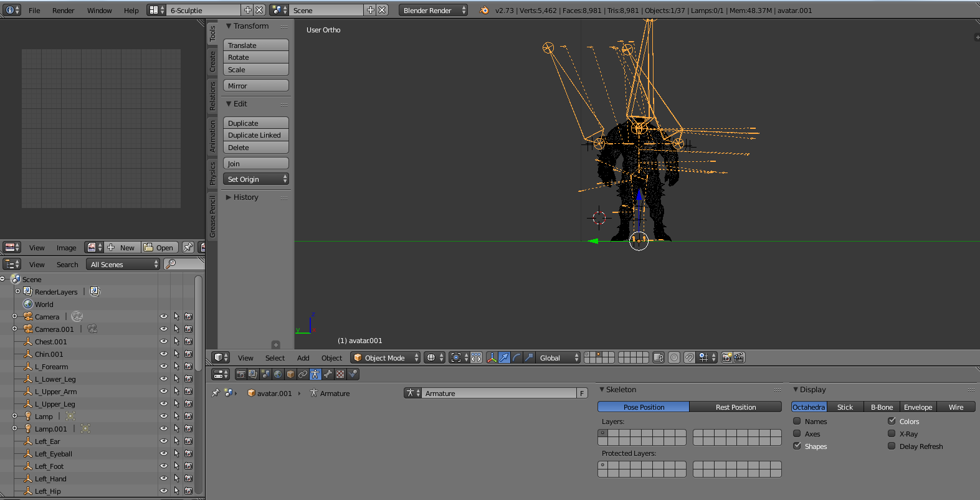980x500 pixels.
Task: Switch to the World properties tab icon
Action: click(278, 374)
